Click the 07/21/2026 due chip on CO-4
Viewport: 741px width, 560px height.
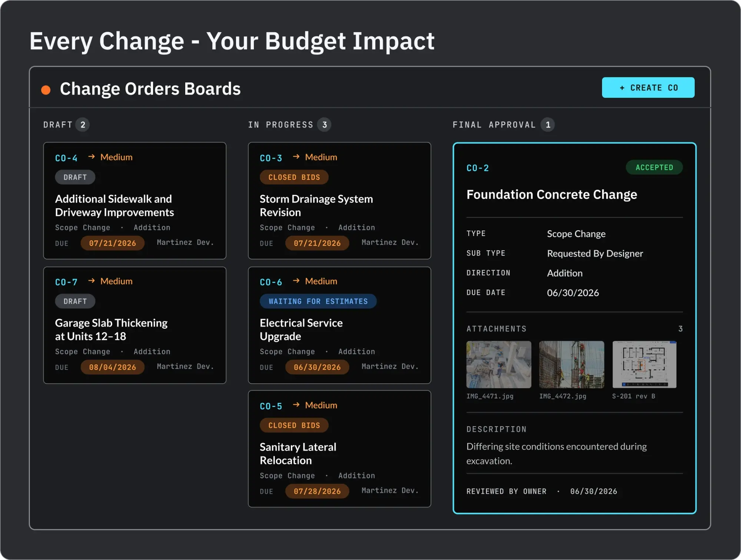(113, 243)
